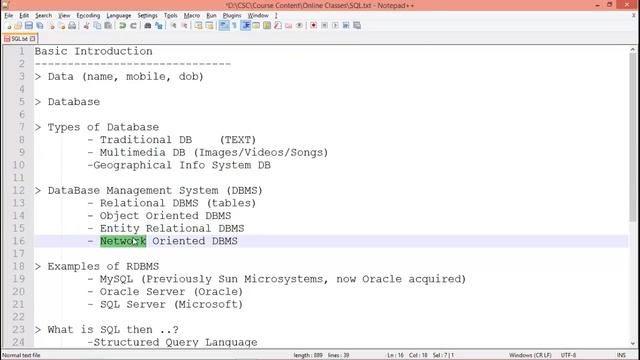Image resolution: width=640 pixels, height=360 pixels.
Task: Toggle the Folder as Workspace panel icon
Action: (x=289, y=25)
